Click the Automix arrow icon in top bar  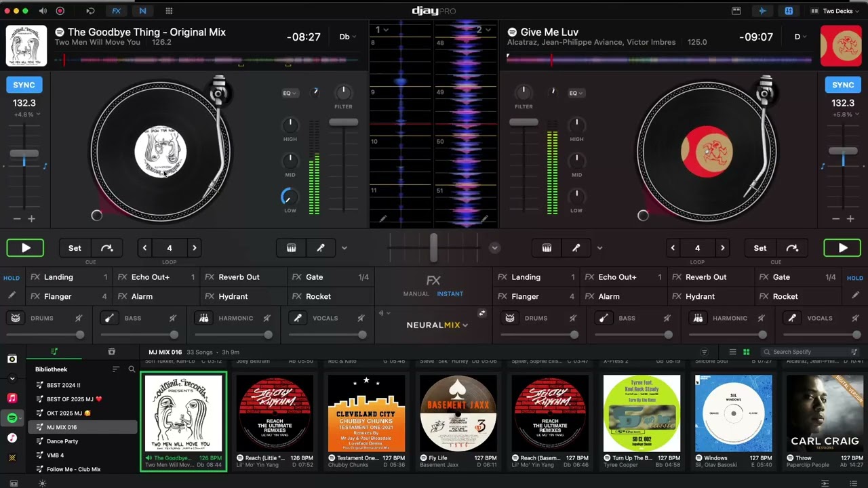(x=90, y=11)
